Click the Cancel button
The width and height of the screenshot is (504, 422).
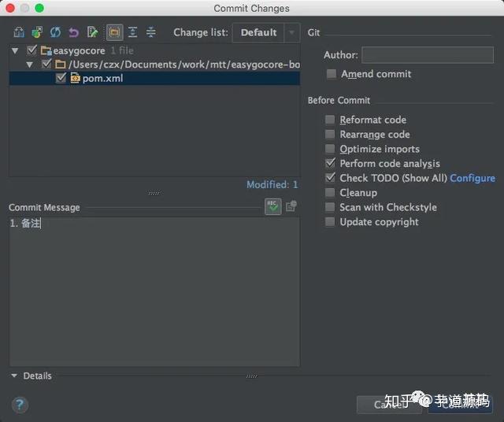(389, 405)
